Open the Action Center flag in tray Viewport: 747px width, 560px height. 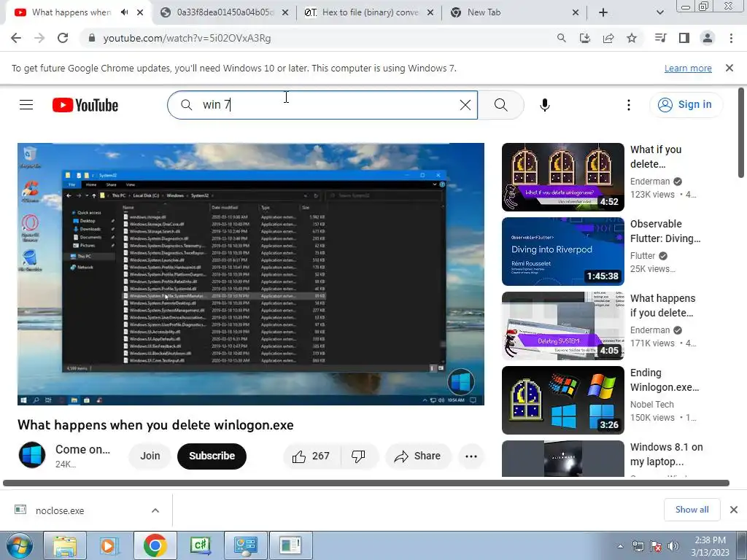[656, 546]
